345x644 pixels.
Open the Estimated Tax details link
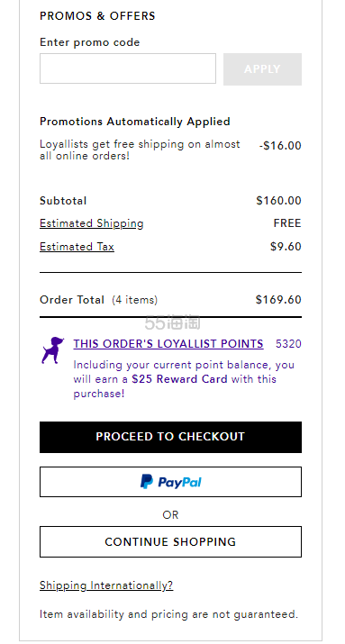[x=77, y=247]
